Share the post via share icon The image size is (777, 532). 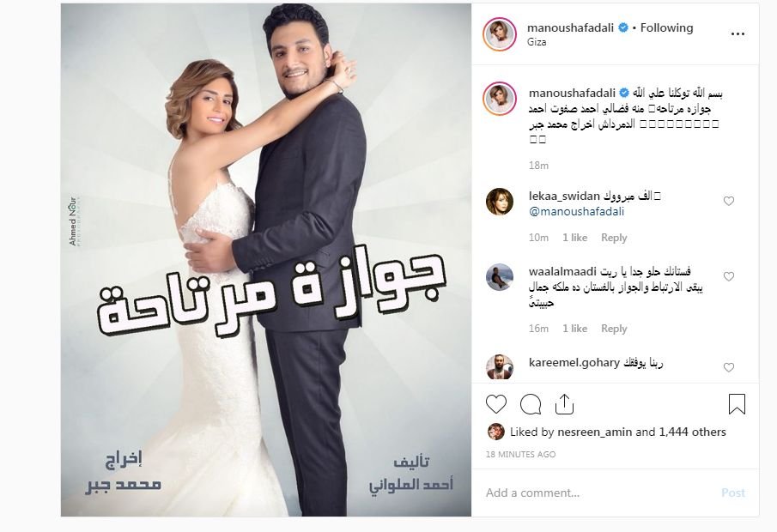point(564,404)
